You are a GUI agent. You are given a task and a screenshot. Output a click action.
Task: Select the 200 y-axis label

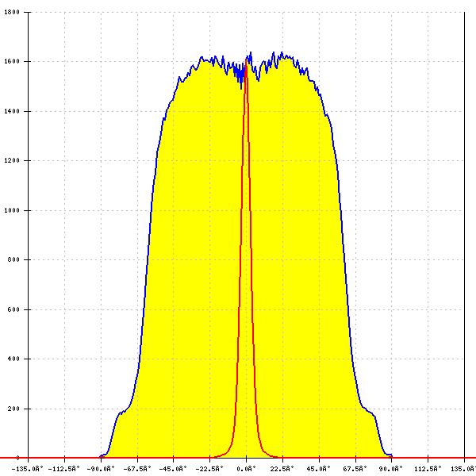coord(13,409)
